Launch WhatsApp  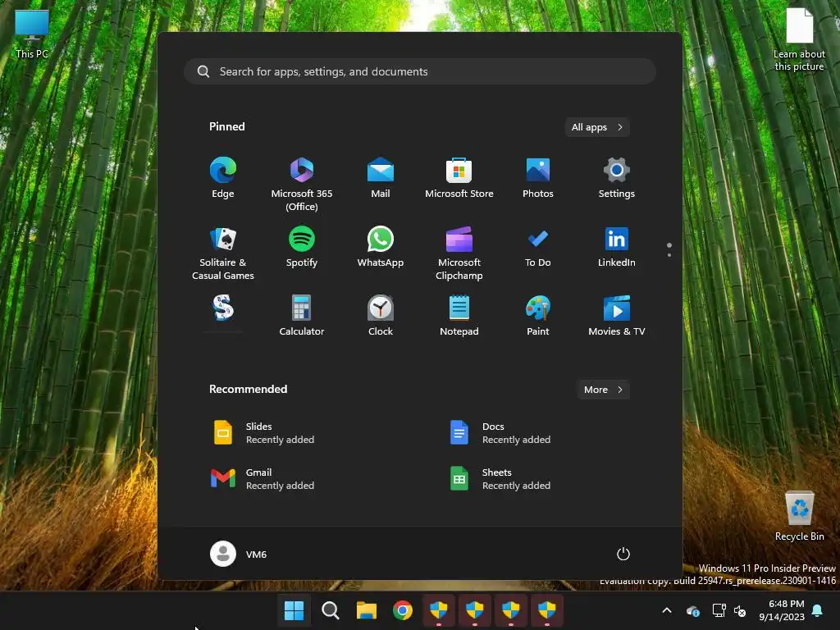click(381, 247)
